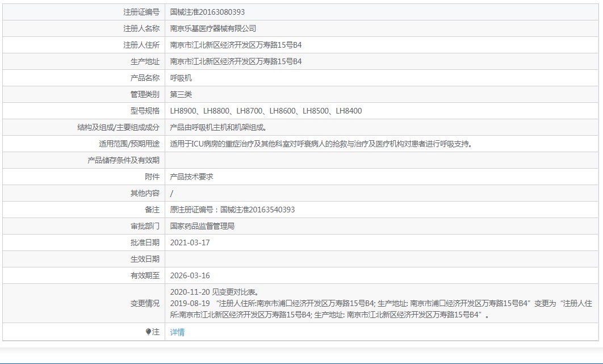603x364 pixels.
Task: Click the 生效日期 field label
Action: coord(145,259)
